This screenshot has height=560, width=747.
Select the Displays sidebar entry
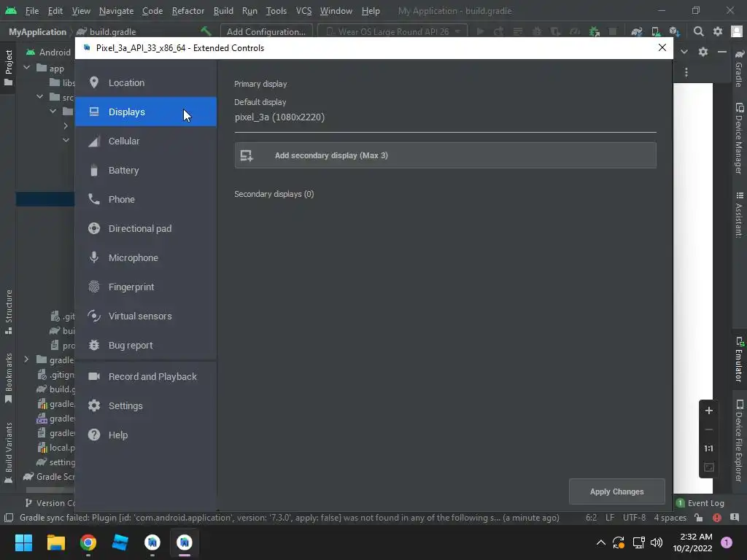pos(145,112)
